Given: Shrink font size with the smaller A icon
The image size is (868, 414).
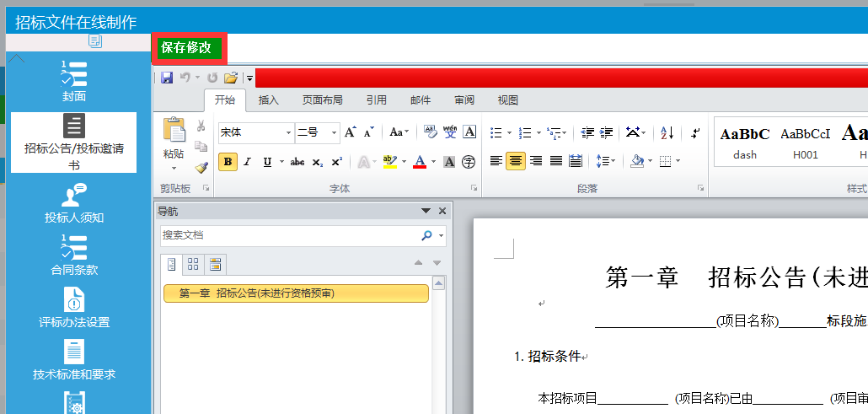Looking at the screenshot, I should click(x=368, y=132).
